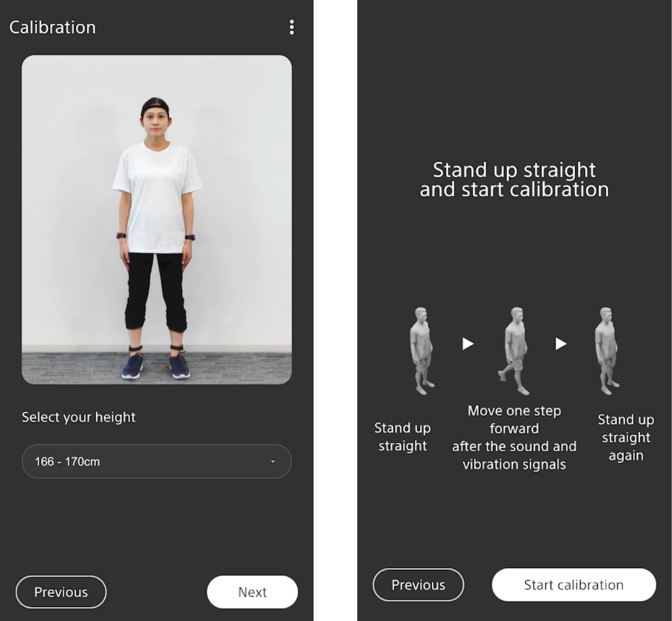Click the head sensor band in photo

click(x=155, y=105)
